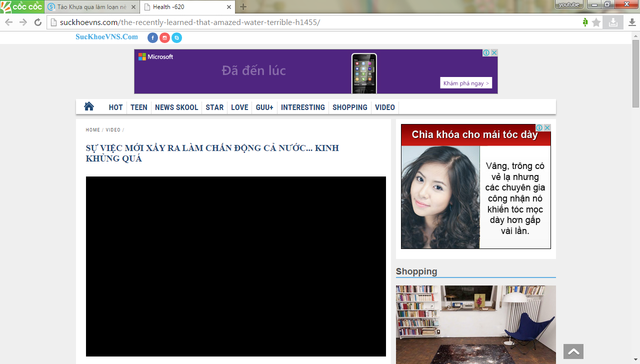Toggle the green Vietnamese typing icon

585,22
